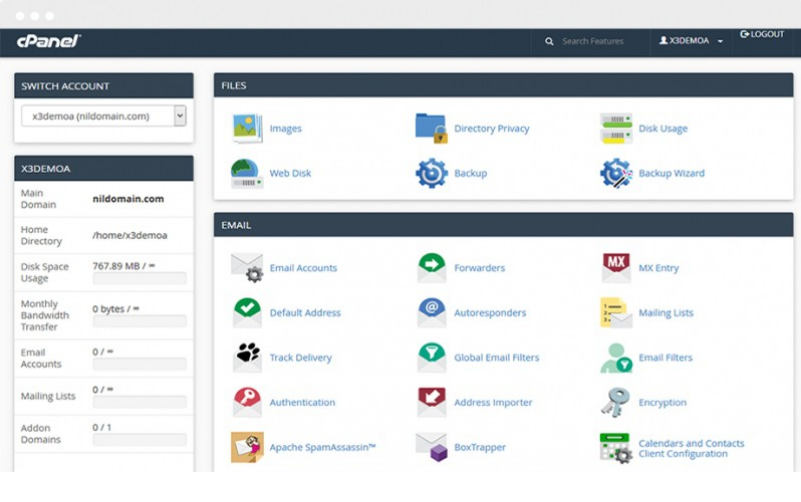801x502 pixels.
Task: Click the Disk Space Usage progress bar
Action: [x=139, y=279]
